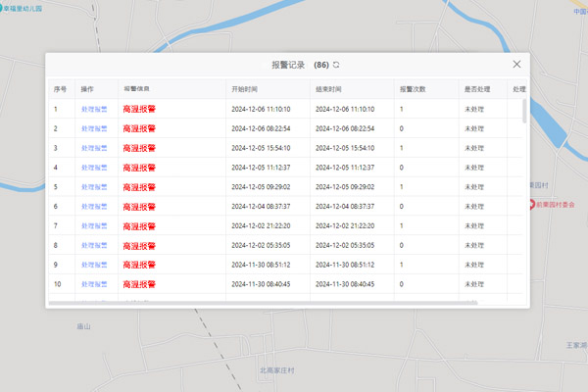Click start time 2024-11-30 08:51:12 in row 9
The width and height of the screenshot is (588, 392).
261,265
